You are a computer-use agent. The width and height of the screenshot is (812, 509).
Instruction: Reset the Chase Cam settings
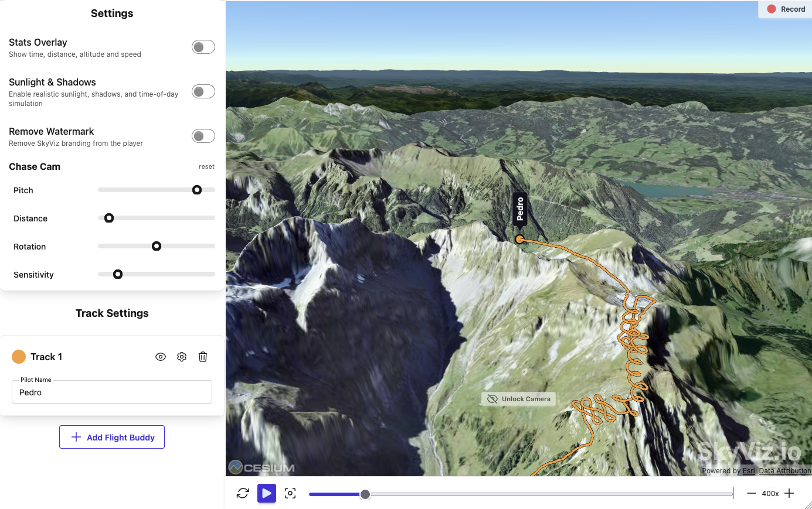coord(206,166)
